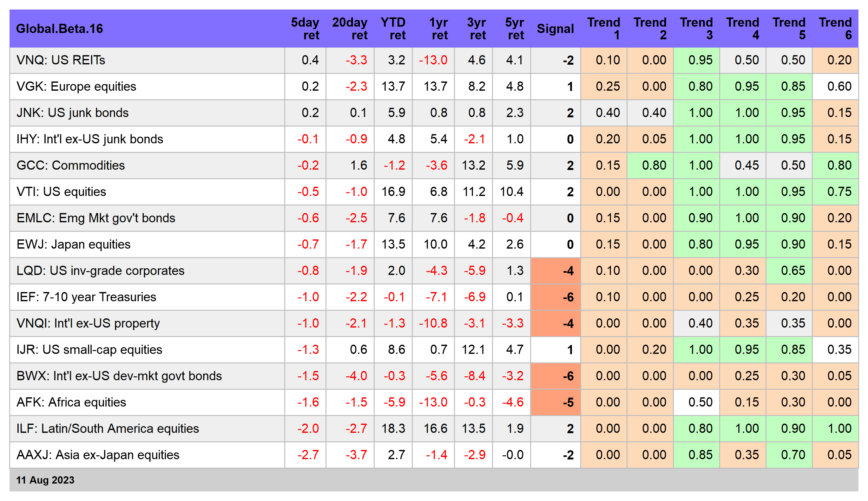Select ILF: Latin/South America equities label
Screen dimensions: 868x501
coord(108,429)
